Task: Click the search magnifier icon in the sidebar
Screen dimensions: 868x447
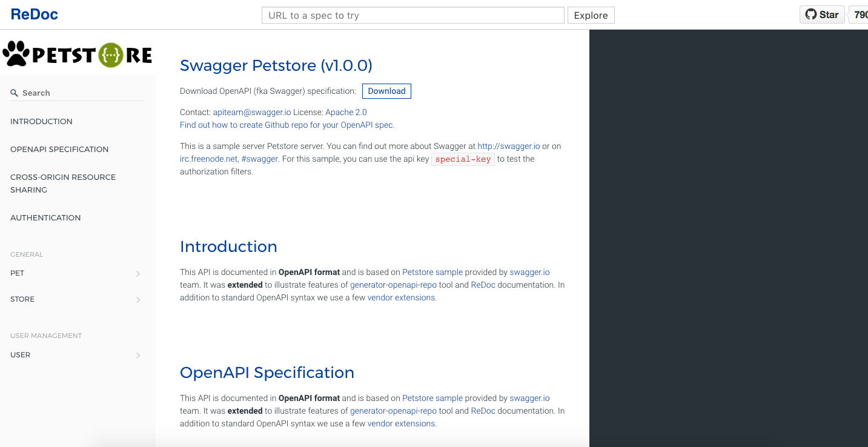Action: click(x=13, y=92)
